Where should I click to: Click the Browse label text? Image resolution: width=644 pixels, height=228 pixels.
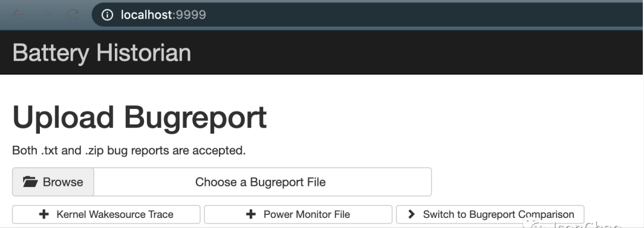coord(63,182)
